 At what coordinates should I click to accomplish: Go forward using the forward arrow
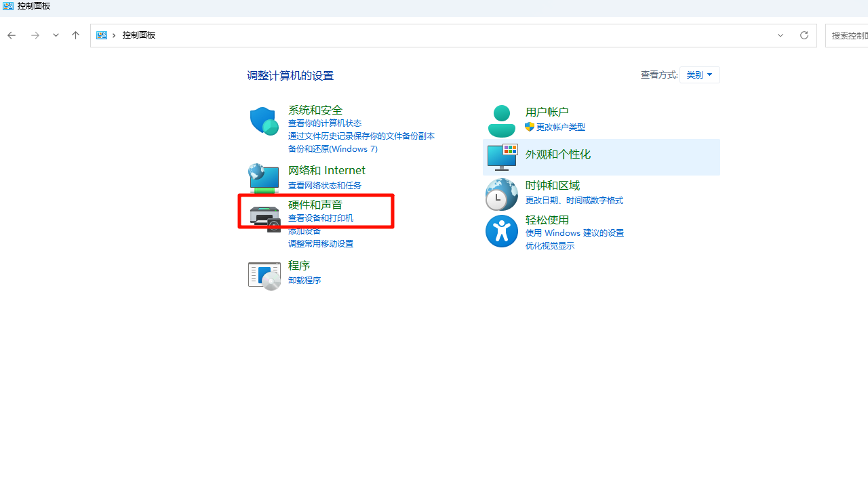click(35, 35)
